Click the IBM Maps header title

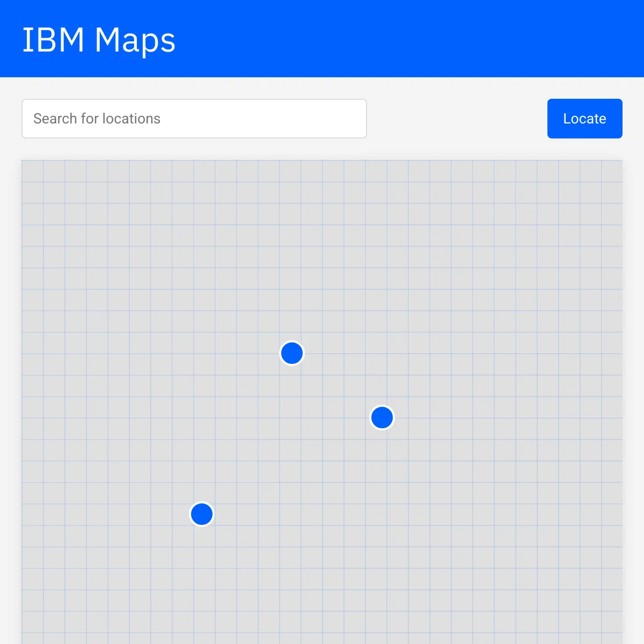click(x=99, y=39)
